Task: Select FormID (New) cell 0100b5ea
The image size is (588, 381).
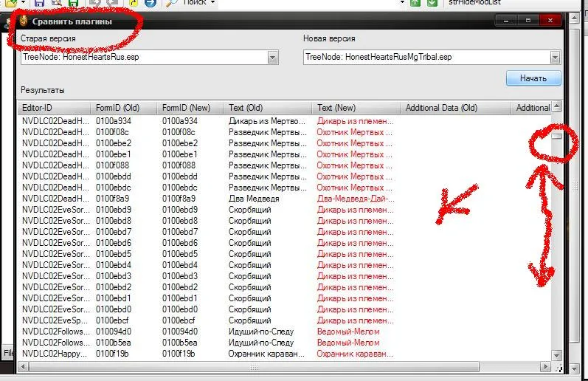Action: coord(179,343)
